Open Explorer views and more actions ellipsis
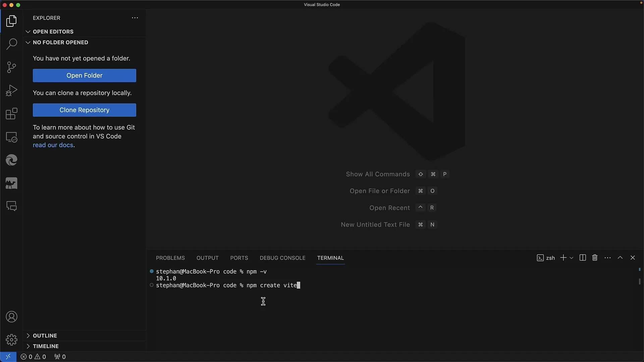 point(135,18)
